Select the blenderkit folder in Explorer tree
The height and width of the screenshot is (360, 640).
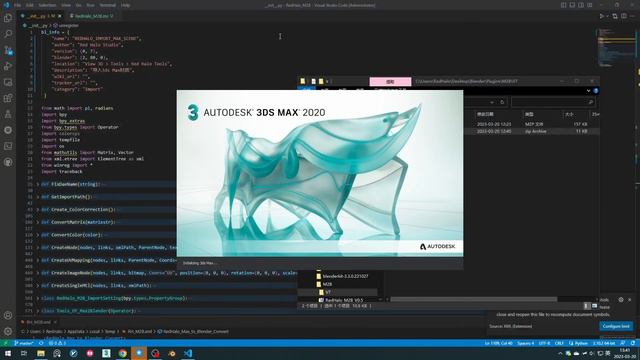342,276
